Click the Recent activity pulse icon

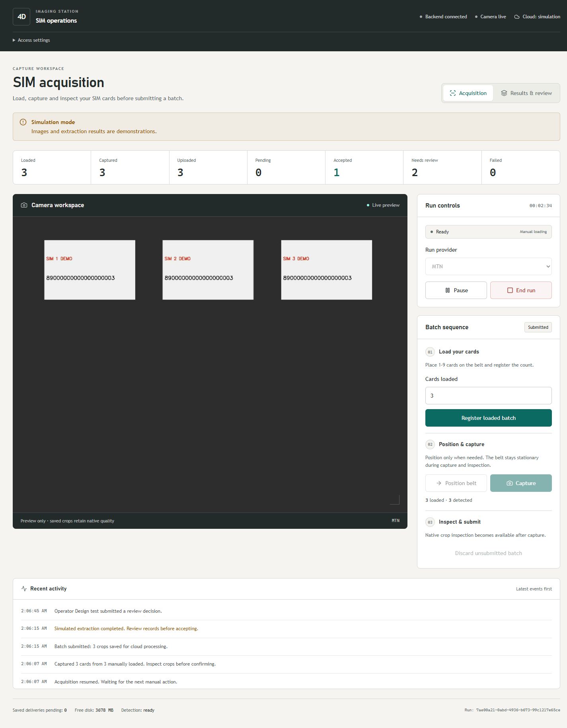[24, 588]
